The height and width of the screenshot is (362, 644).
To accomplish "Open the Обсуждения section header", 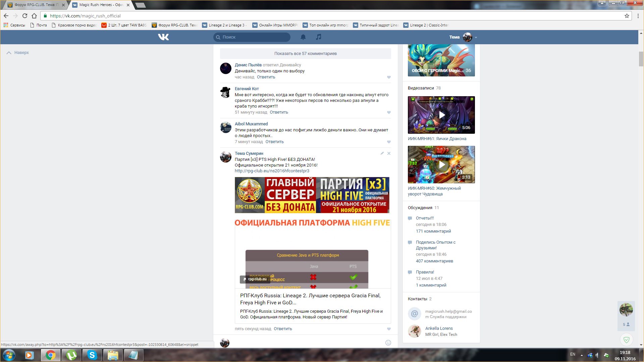I will (420, 208).
